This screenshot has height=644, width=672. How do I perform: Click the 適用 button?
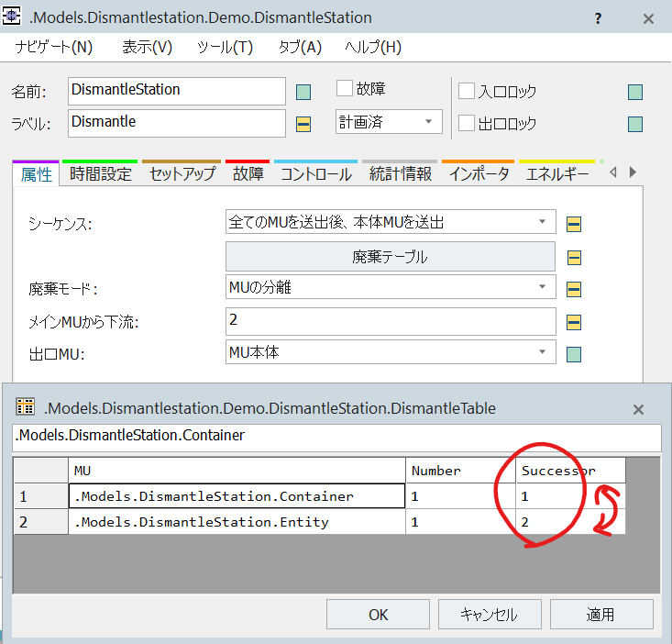[x=601, y=615]
